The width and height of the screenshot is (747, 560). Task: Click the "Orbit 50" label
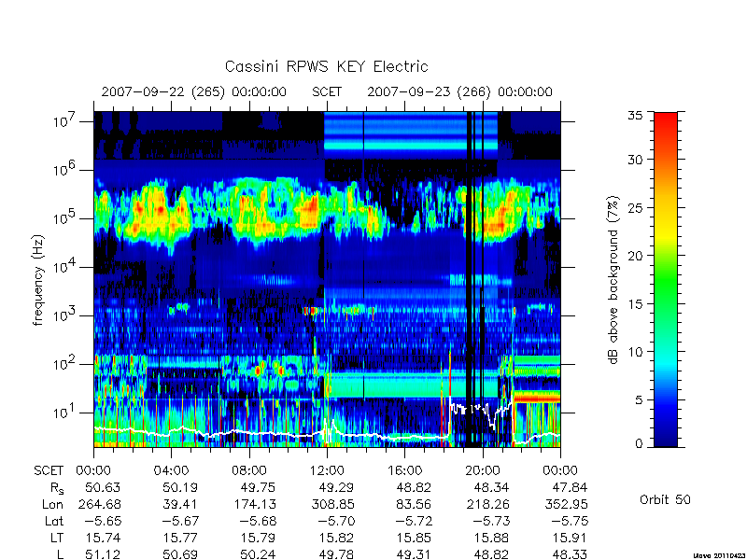665,499
